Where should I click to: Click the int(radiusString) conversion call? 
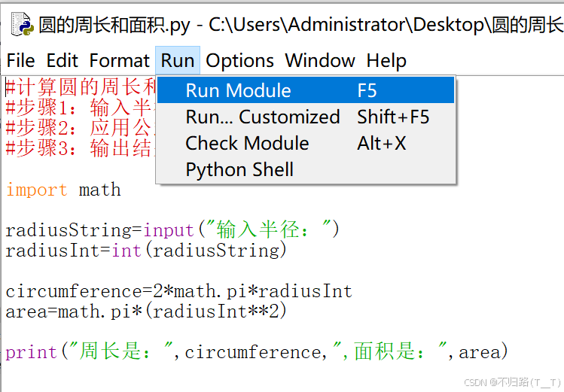point(199,250)
